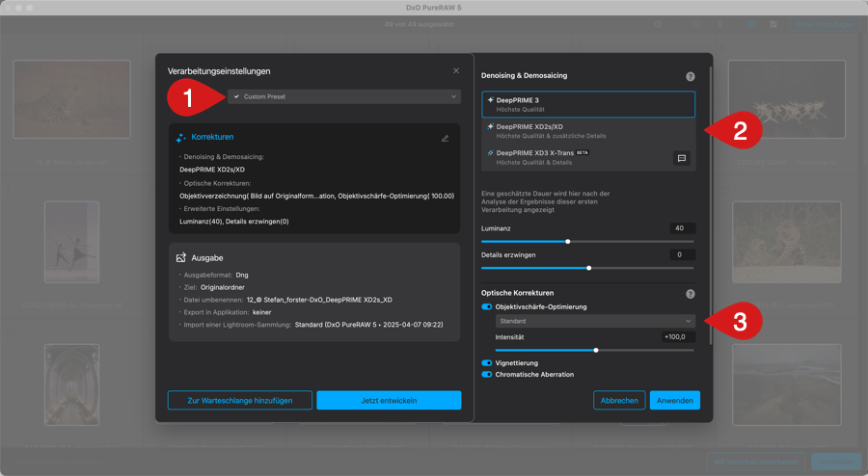Click the Anwenden button
The image size is (868, 476).
675,400
